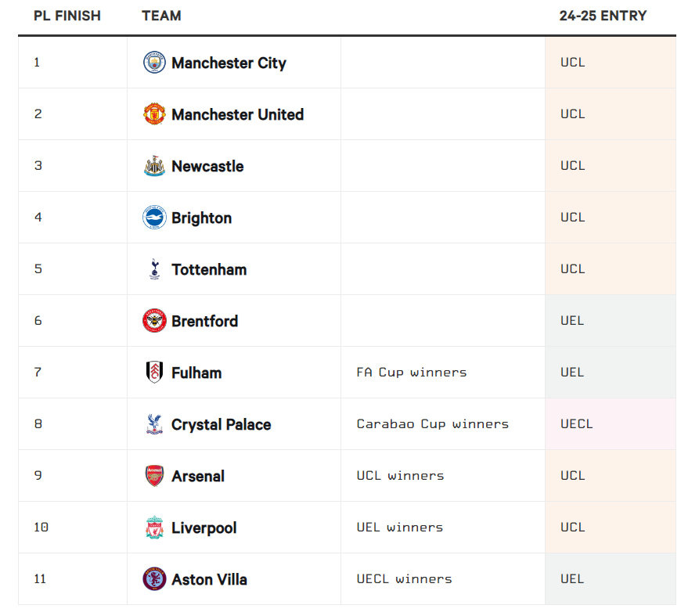Select the PL FINISH column header
The width and height of the screenshot is (699, 616).
pyautogui.click(x=67, y=16)
